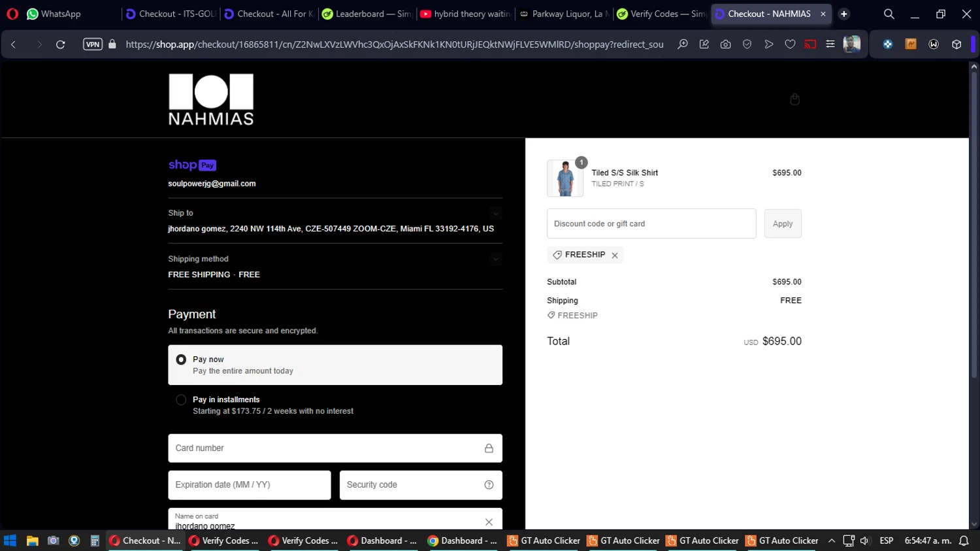The image size is (980, 551).
Task: Open a new browser tab
Action: 844,14
